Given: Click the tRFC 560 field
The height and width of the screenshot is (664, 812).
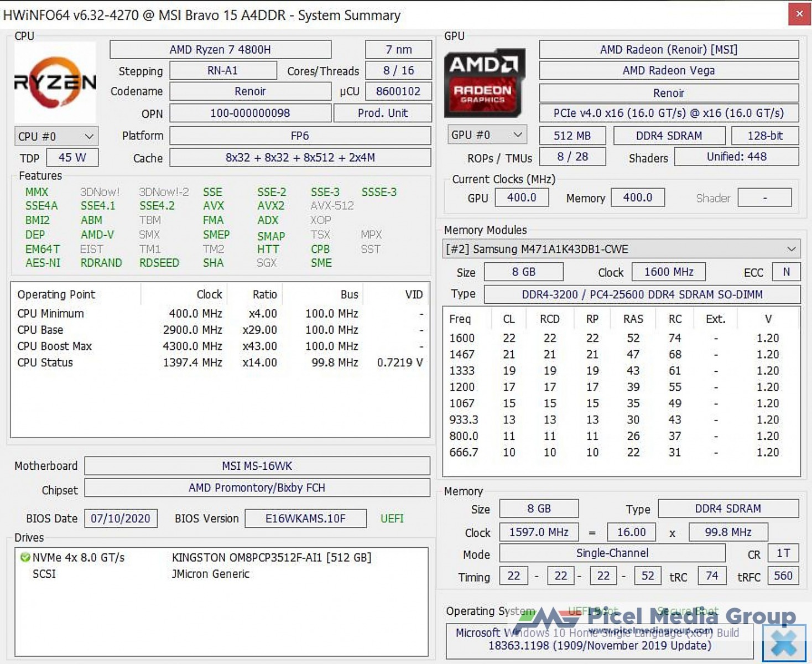Looking at the screenshot, I should [x=783, y=575].
